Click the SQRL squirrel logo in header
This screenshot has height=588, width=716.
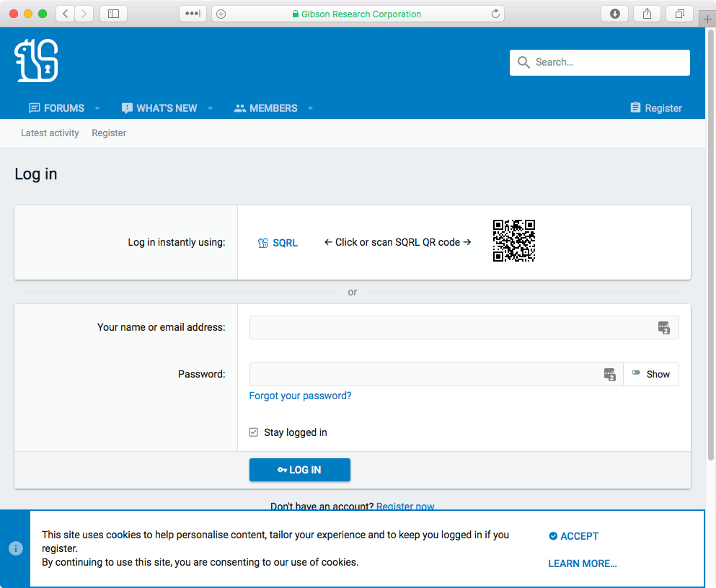37,61
